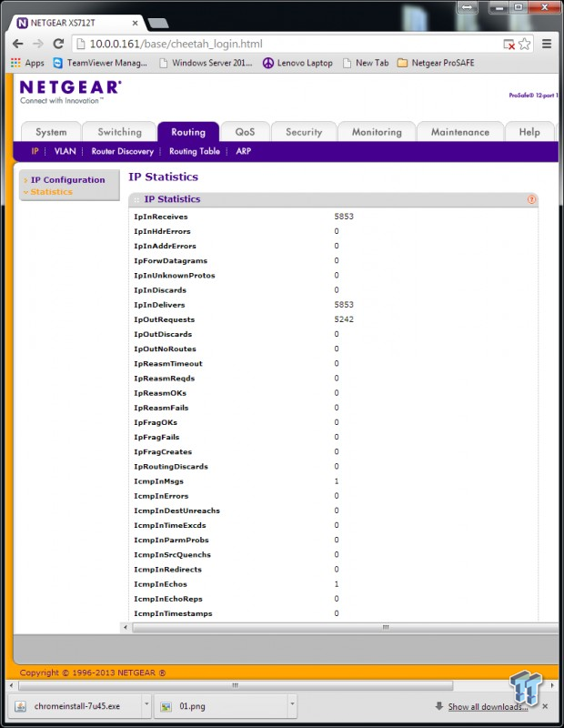Open downloaded chromeinstall-7u45.exe
564x728 pixels.
point(75,706)
